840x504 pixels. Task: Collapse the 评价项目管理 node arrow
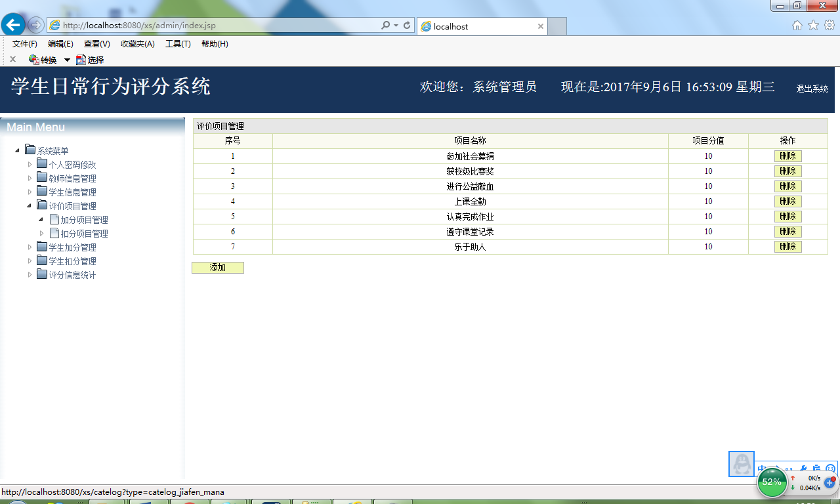(x=30, y=205)
